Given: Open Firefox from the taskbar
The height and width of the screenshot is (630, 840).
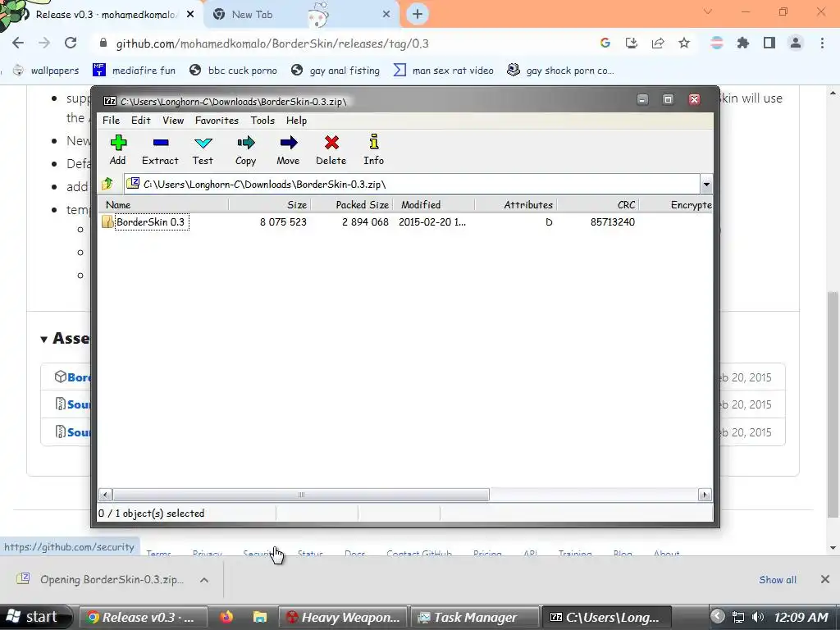Looking at the screenshot, I should click(226, 617).
